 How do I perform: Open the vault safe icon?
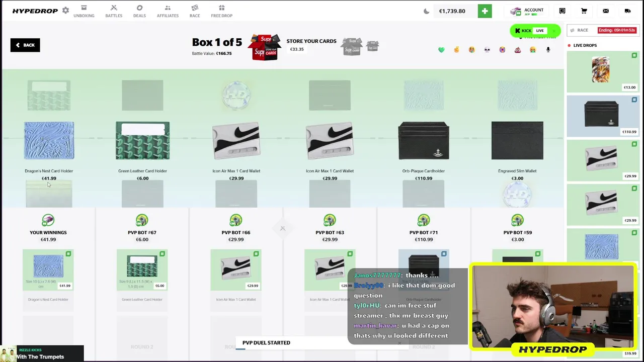(562, 11)
